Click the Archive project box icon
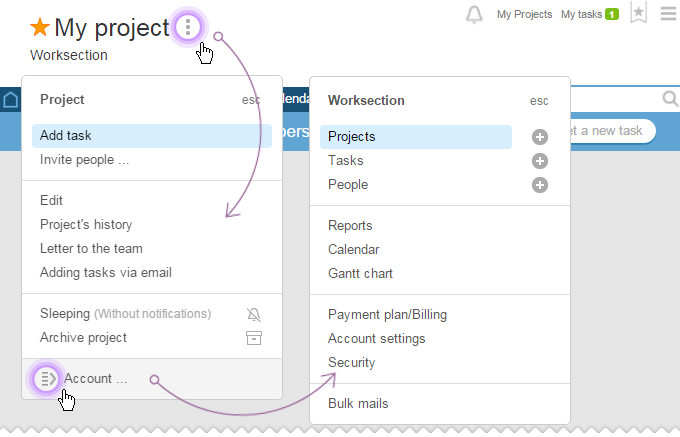This screenshot has width=680, height=437. point(254,338)
